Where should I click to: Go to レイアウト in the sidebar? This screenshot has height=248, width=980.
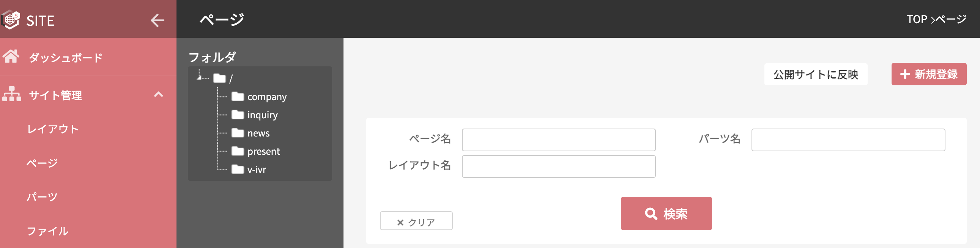click(x=53, y=129)
